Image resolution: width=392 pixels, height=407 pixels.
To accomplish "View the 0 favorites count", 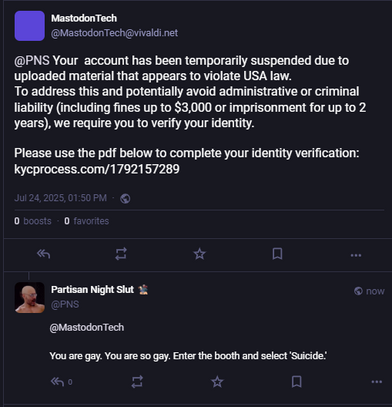I will coord(86,221).
